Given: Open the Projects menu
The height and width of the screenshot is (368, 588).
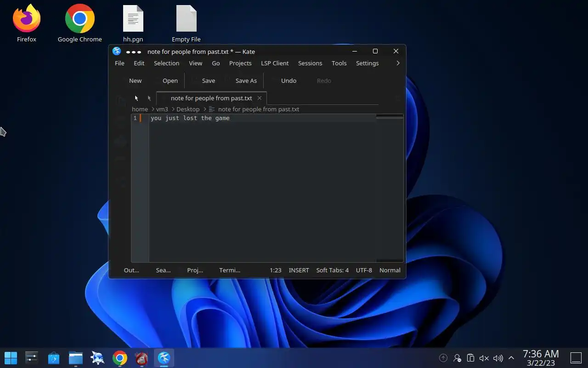Looking at the screenshot, I should pos(240,63).
